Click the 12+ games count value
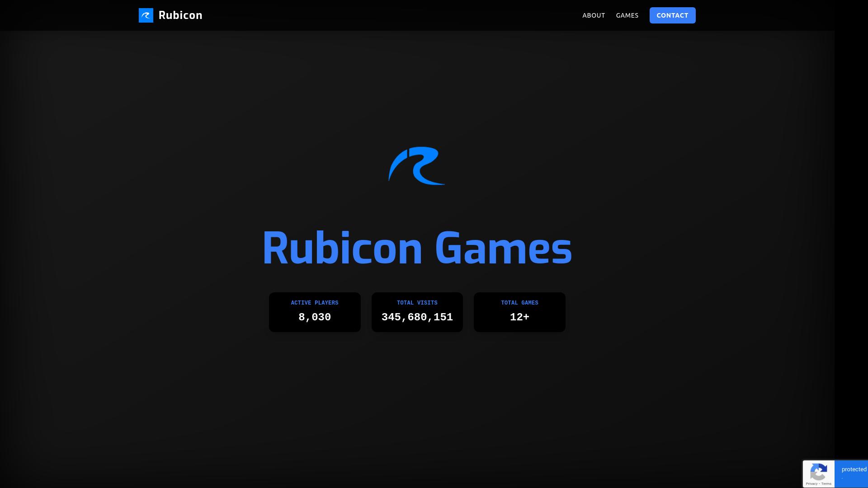Viewport: 868px width, 488px height. point(519,317)
